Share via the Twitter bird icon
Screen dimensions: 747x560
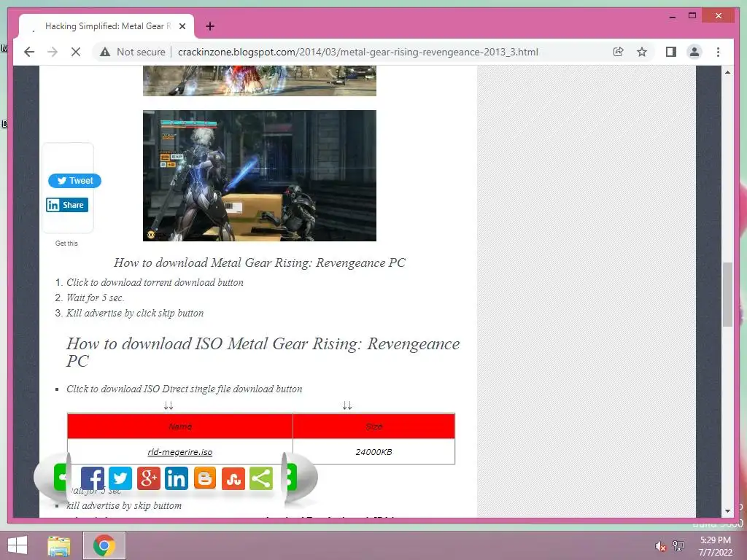coord(120,478)
